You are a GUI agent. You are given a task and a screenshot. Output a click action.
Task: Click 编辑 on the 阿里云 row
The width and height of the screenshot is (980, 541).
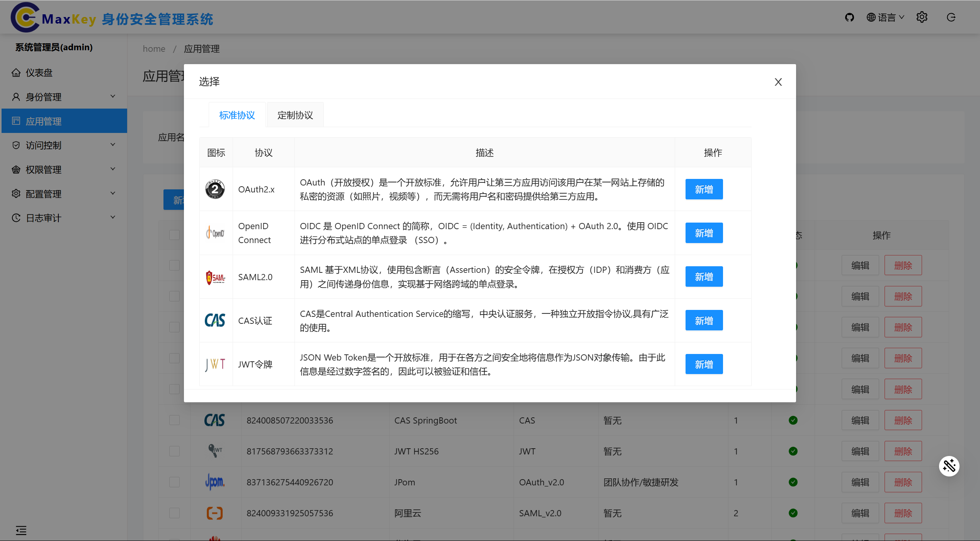coord(860,513)
